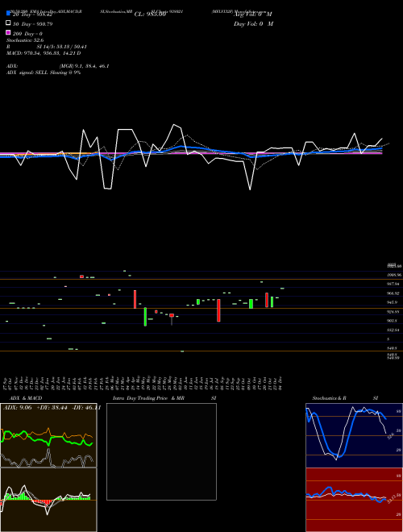The image size is (403, 532).
Task: Click the 'Stochastics: 52.6' readout
Action: point(25,40)
